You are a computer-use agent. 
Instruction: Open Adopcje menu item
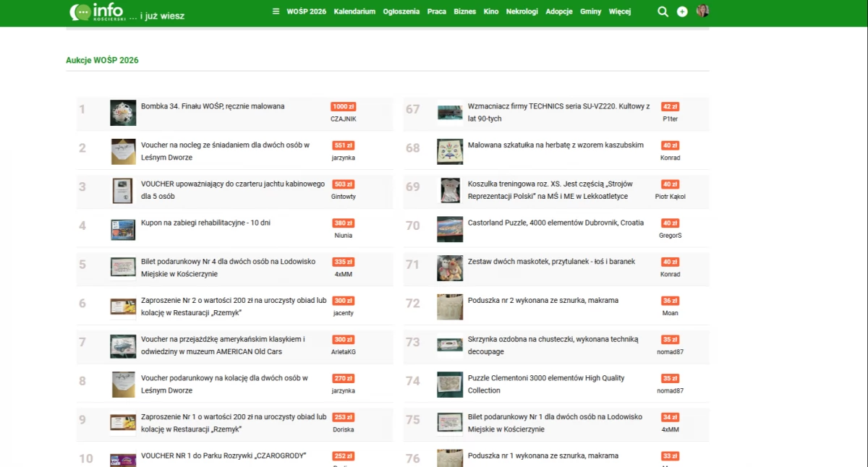coord(559,12)
